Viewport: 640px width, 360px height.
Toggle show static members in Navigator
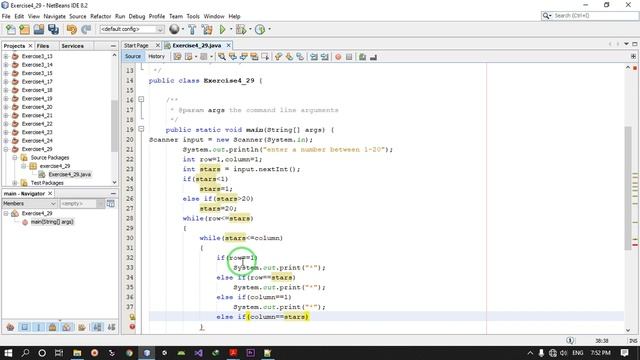tap(39, 327)
